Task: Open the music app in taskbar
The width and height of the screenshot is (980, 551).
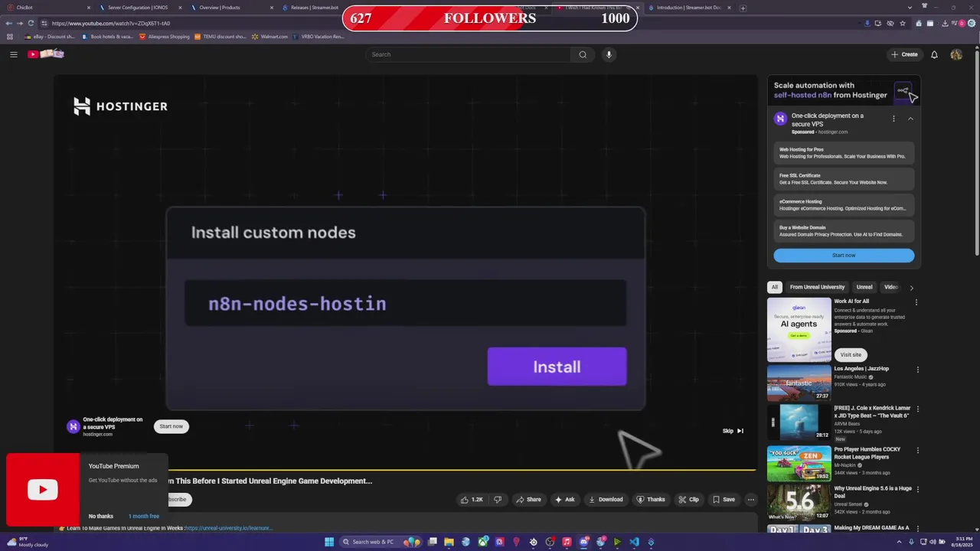Action: (x=567, y=542)
